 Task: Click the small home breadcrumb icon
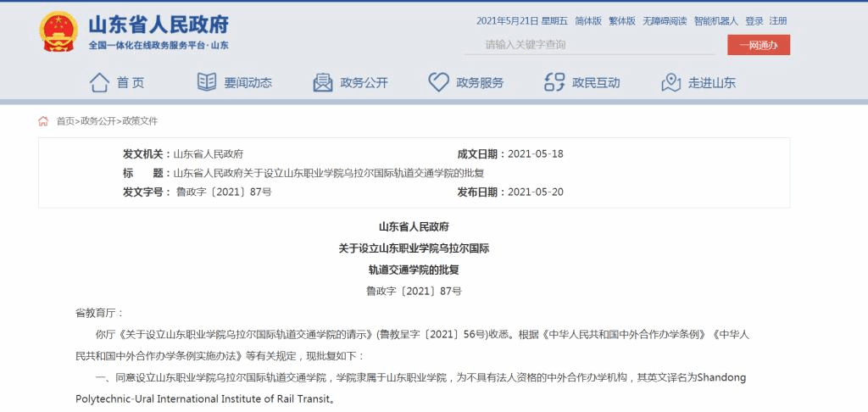[43, 121]
